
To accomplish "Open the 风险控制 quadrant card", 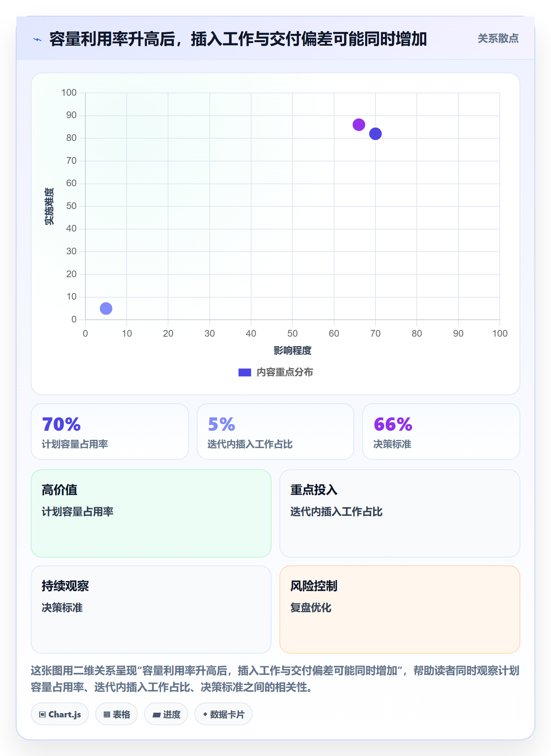I will click(400, 610).
